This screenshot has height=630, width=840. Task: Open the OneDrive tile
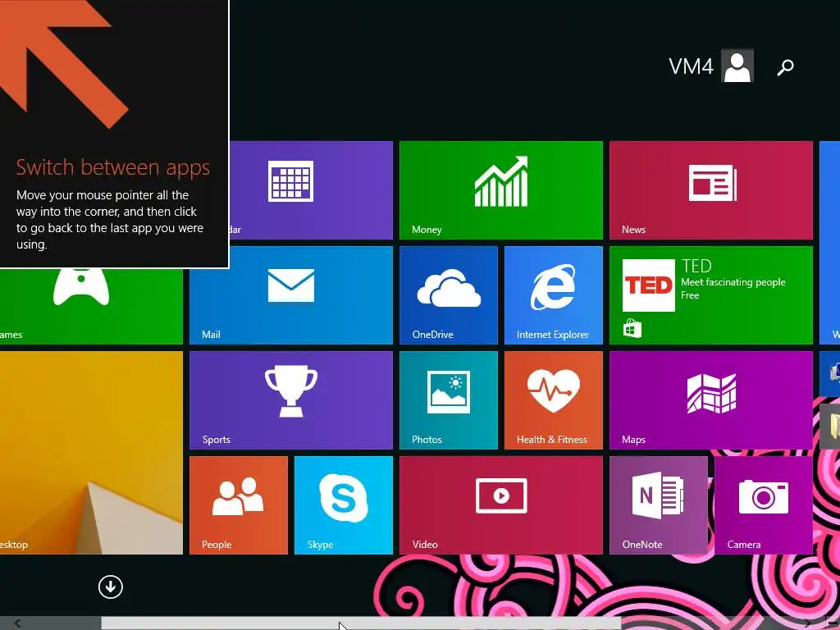pos(449,295)
